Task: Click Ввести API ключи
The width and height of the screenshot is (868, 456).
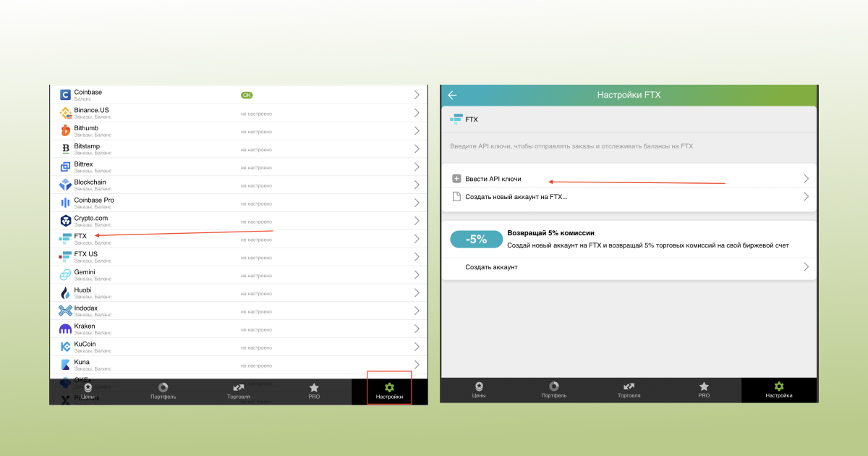Action: tap(493, 179)
